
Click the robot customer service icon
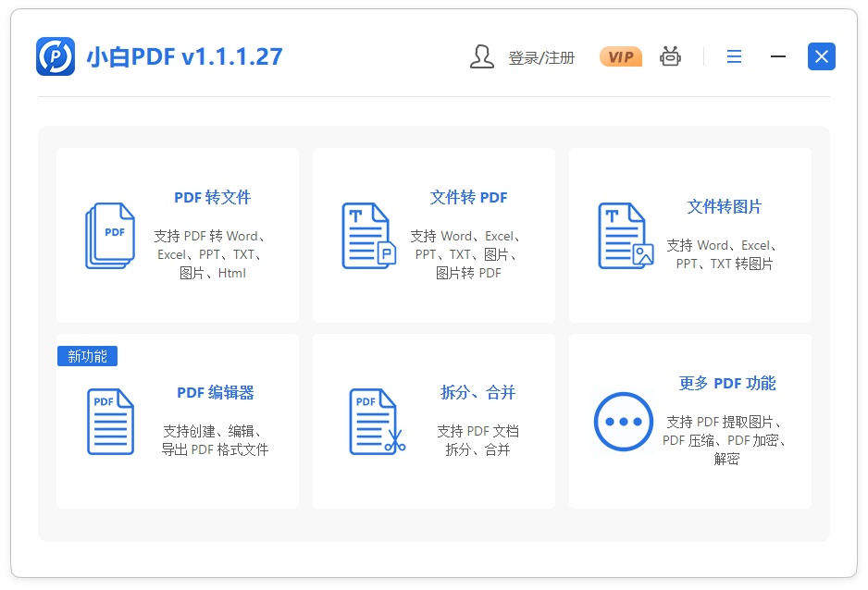click(670, 56)
